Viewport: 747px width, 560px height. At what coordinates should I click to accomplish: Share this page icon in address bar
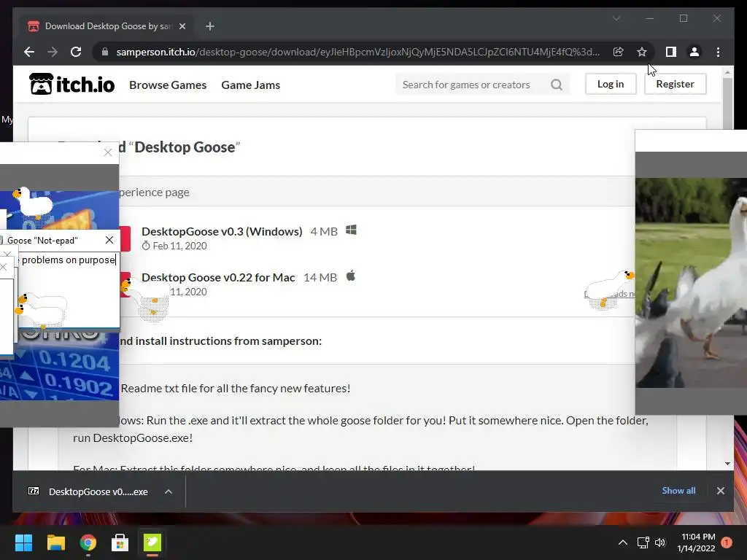(x=619, y=52)
